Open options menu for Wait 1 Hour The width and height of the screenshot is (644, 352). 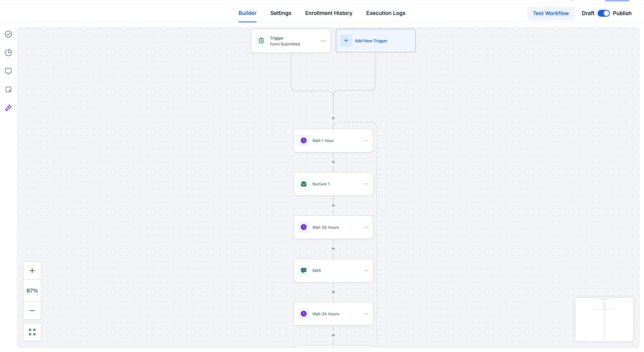[366, 140]
